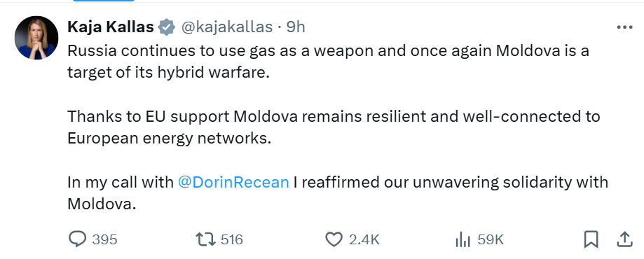Image resolution: width=644 pixels, height=259 pixels.
Task: Click the 9h timestamp of the post
Action: pos(296,27)
